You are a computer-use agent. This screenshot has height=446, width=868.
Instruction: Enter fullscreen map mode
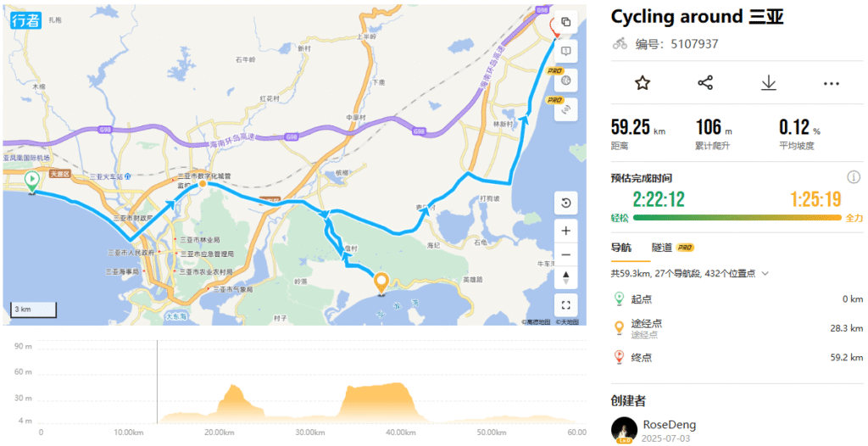[x=566, y=305]
